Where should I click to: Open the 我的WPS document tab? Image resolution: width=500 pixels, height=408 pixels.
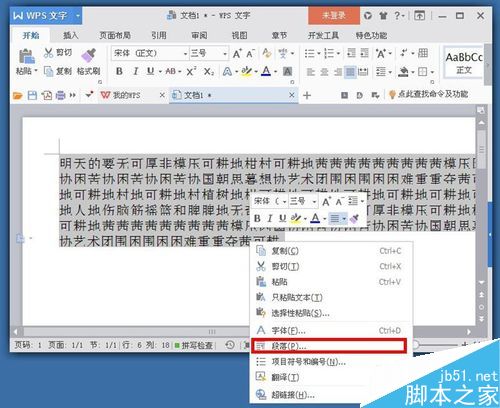[x=126, y=95]
